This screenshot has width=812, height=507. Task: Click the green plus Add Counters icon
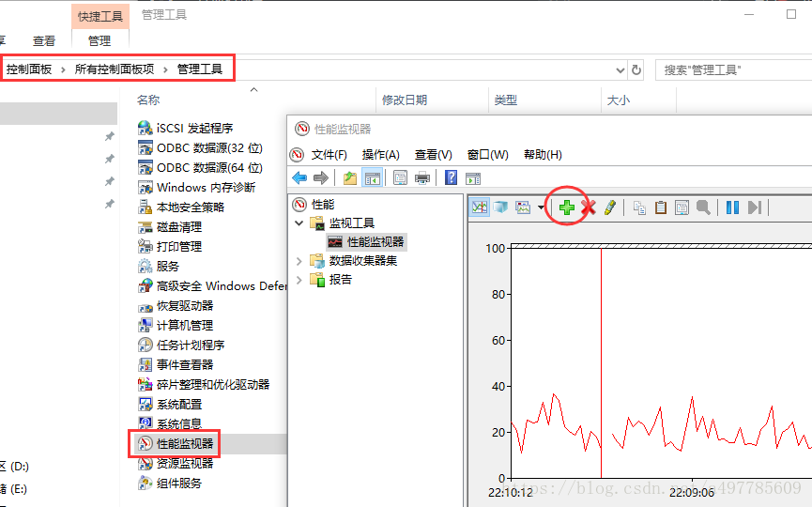(567, 207)
